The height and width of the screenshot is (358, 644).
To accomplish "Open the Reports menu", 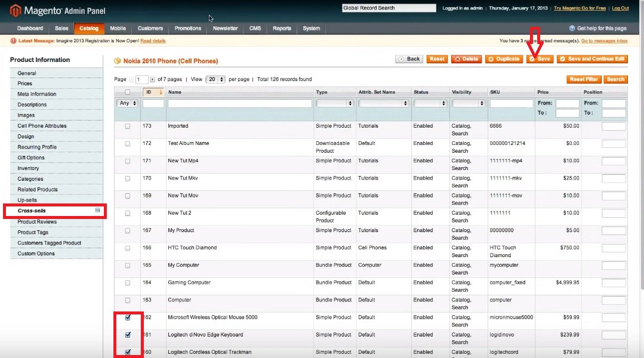I will (282, 28).
